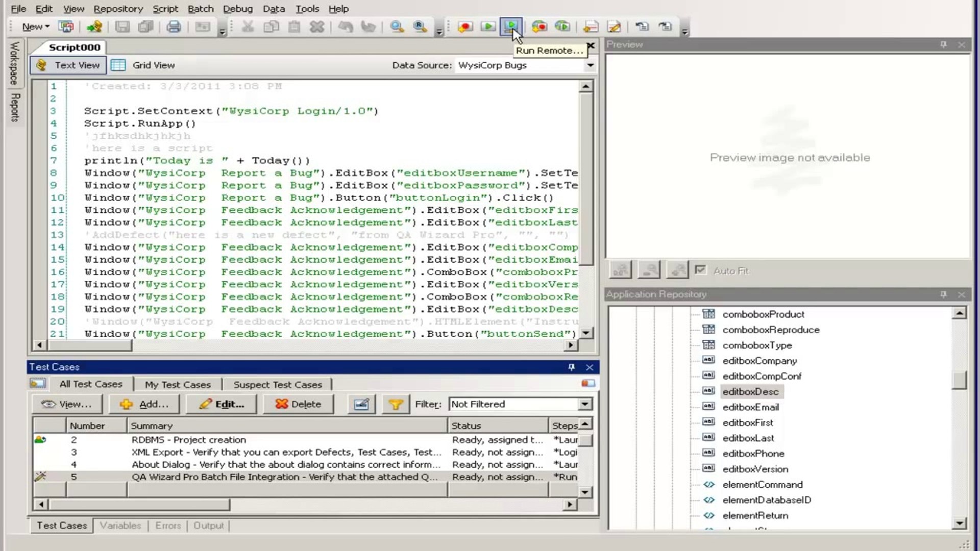The image size is (980, 551).
Task: Open the New button dropdown arrow
Action: coord(47,27)
